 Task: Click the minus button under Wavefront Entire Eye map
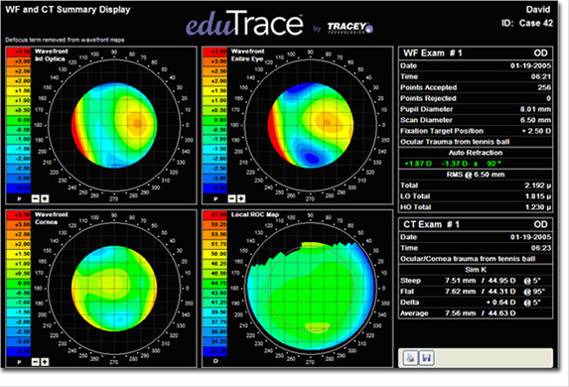[x=232, y=199]
